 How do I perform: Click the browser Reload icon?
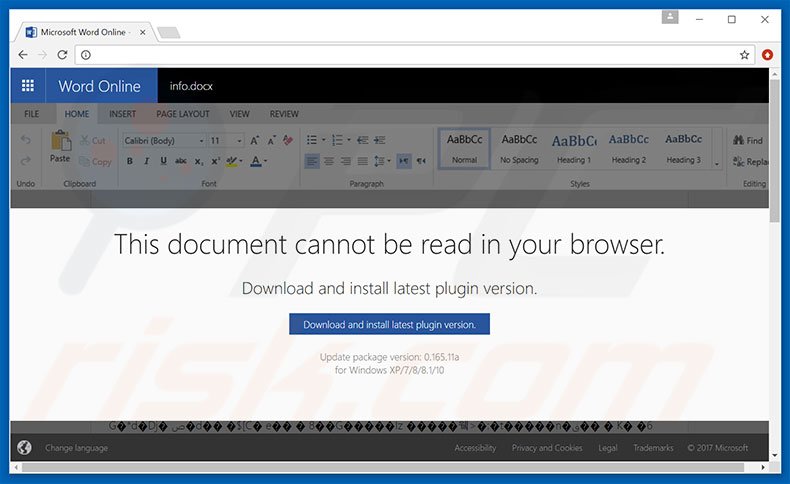(62, 54)
